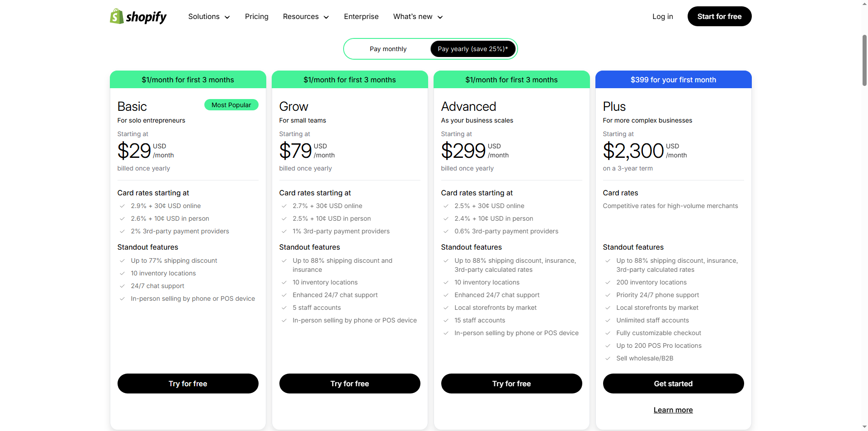Screen dimensions: 868x431
Task: Click checkmark beside Local storefronts in Advanced plan
Action: click(x=446, y=308)
